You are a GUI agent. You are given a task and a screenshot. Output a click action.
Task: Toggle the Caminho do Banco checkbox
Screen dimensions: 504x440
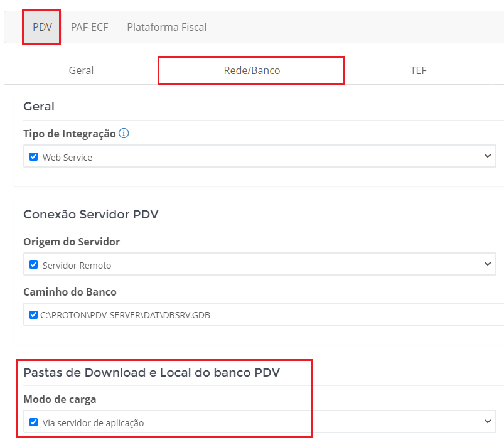pos(33,314)
